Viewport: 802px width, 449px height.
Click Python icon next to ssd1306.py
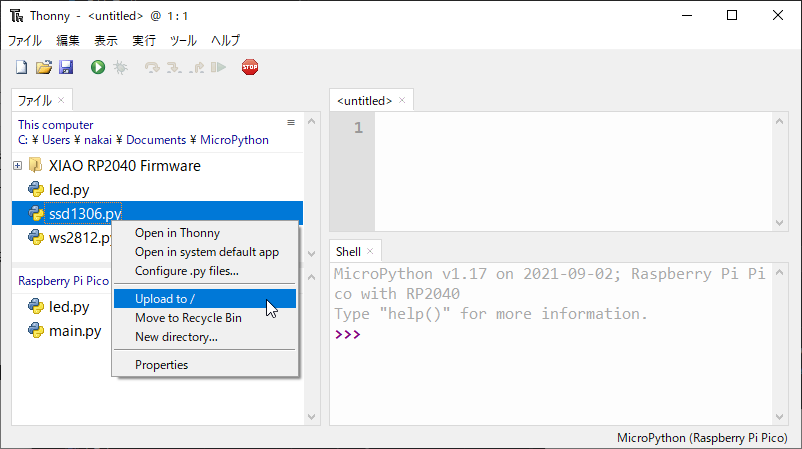tap(36, 213)
